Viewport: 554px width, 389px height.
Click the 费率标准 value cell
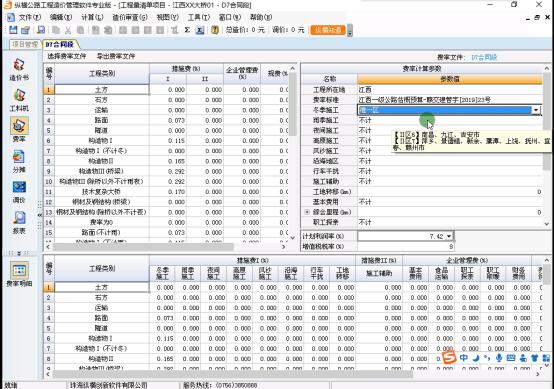coord(449,100)
